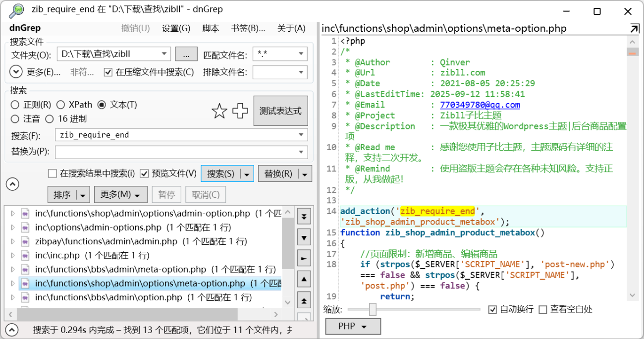The height and width of the screenshot is (339, 644).
Task: Open the 排序 sort options dropdown arrow
Action: [x=83, y=194]
